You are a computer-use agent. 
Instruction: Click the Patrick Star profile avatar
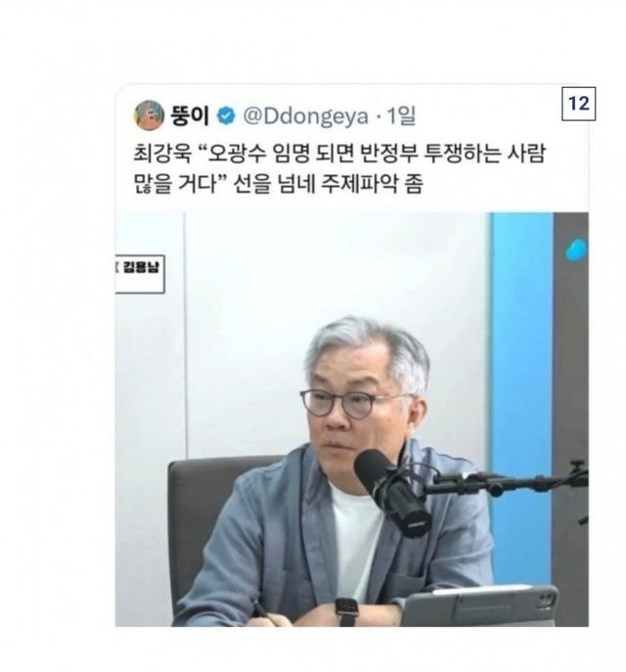tap(149, 114)
